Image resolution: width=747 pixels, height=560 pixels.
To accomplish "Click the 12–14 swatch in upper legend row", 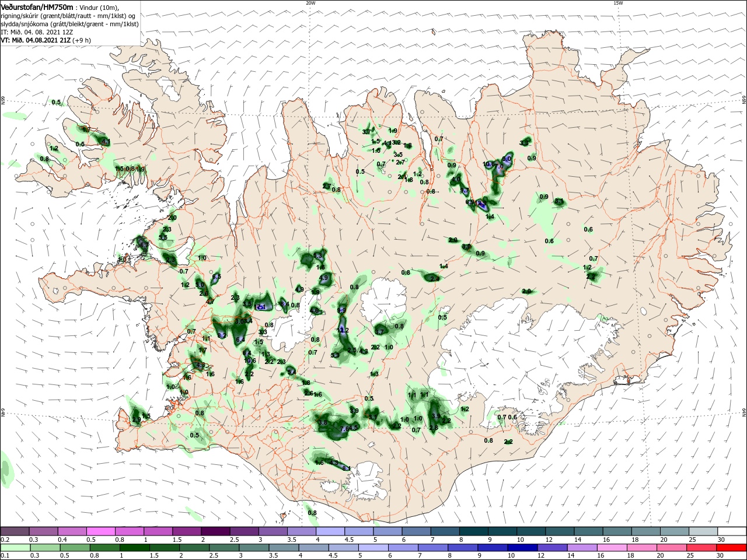I will pos(558,531).
